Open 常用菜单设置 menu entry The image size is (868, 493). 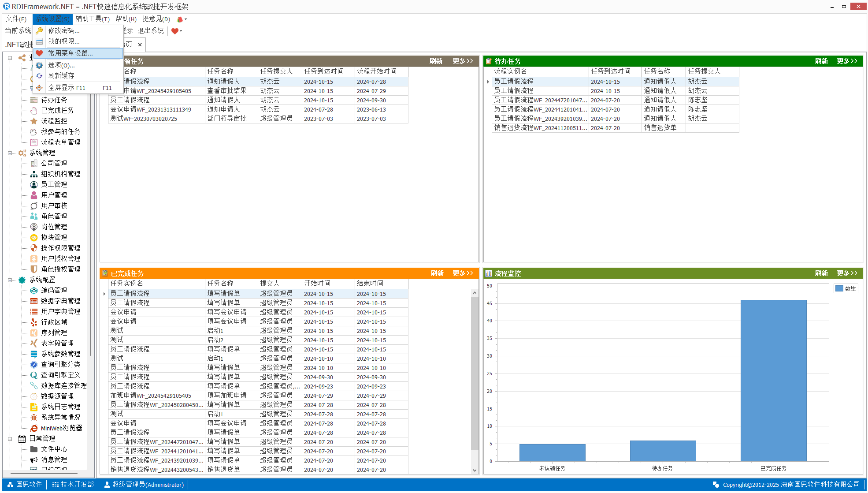[70, 53]
